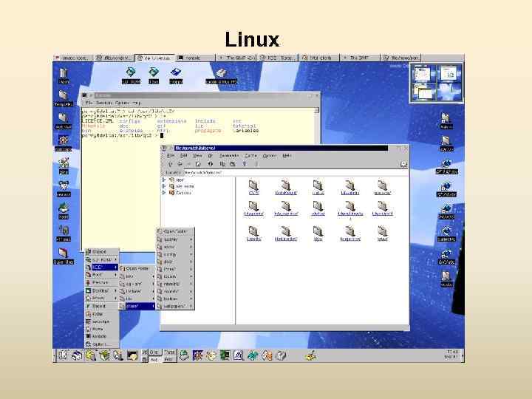Open the sounds/ submenu entry
The image size is (532, 399).
point(175,291)
